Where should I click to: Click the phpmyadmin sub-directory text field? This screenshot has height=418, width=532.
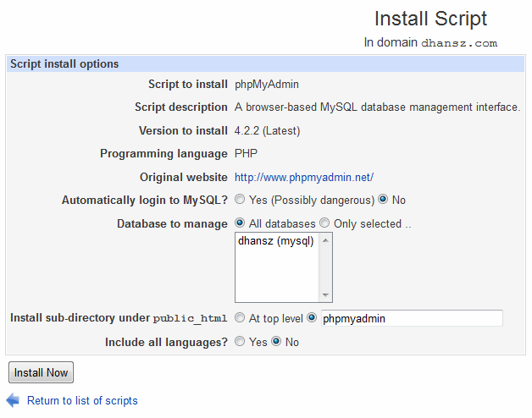click(x=412, y=318)
